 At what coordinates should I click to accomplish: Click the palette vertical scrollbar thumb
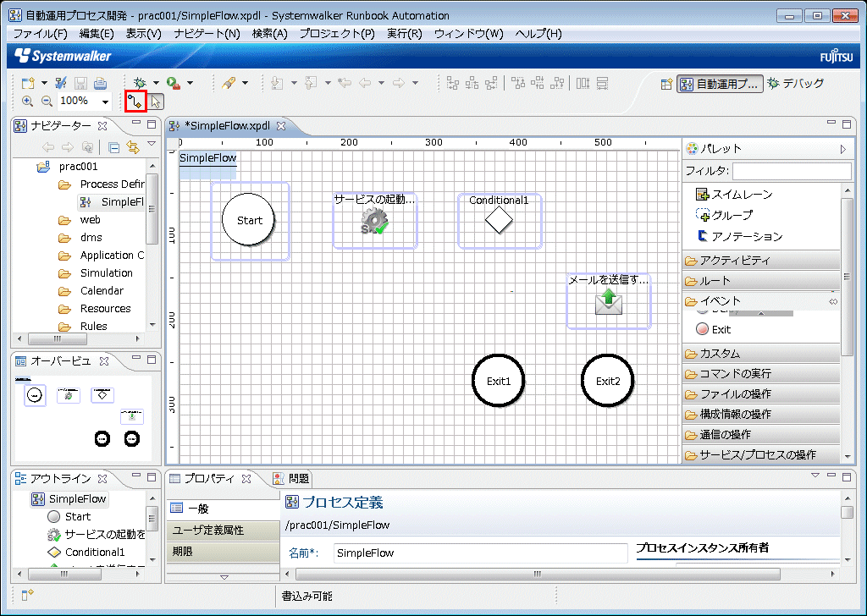click(846, 276)
